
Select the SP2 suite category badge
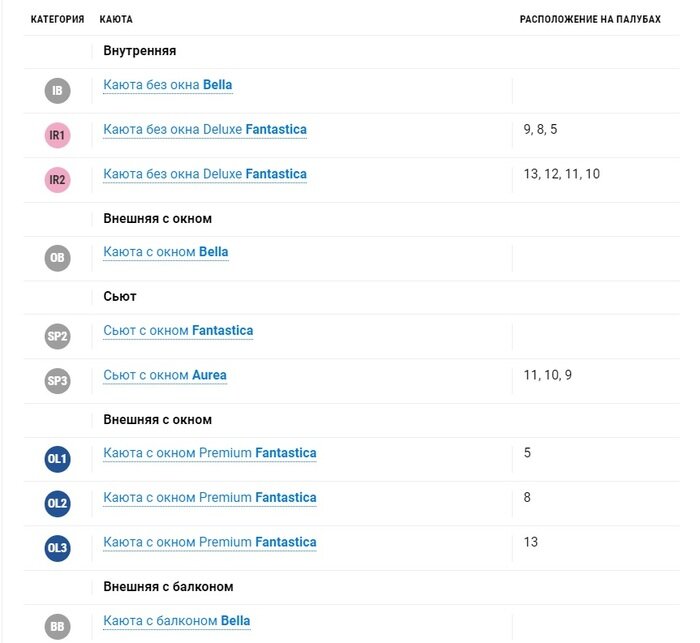(x=58, y=336)
